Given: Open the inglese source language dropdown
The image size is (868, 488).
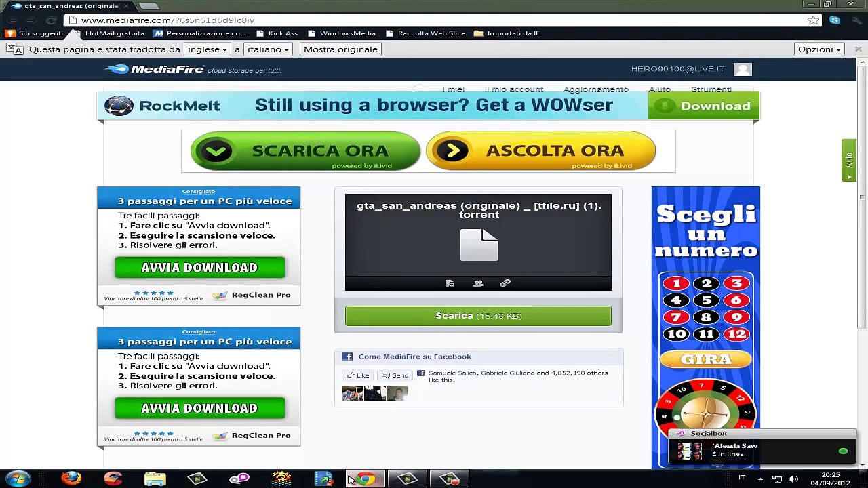Looking at the screenshot, I should 208,49.
